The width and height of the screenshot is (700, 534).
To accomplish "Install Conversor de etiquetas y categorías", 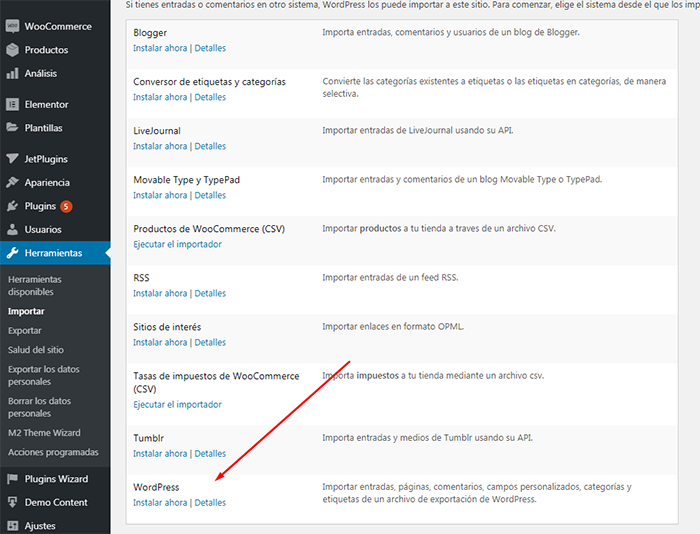I will [x=160, y=97].
